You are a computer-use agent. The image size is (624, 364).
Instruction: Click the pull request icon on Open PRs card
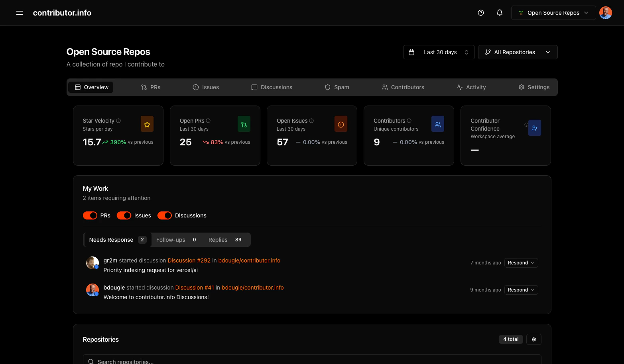click(x=244, y=124)
